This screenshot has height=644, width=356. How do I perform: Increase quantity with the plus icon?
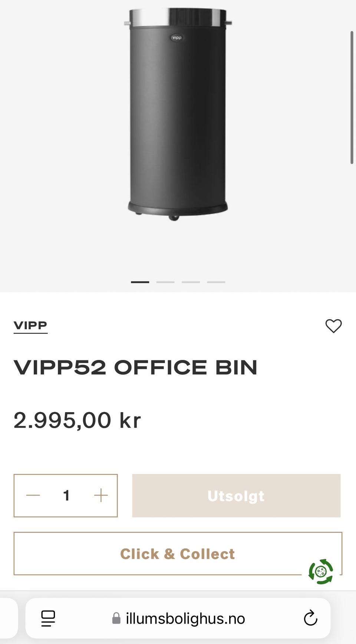pyautogui.click(x=101, y=495)
